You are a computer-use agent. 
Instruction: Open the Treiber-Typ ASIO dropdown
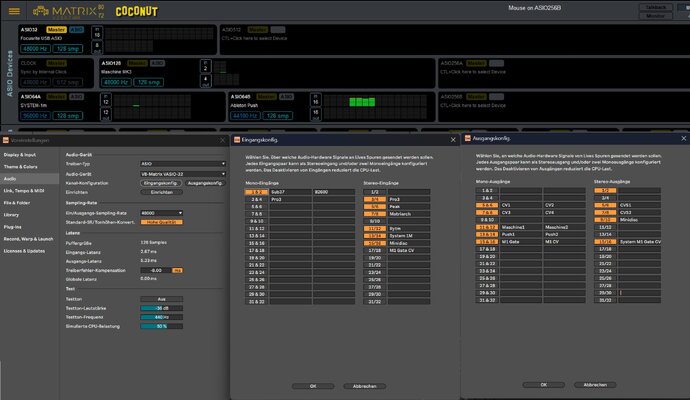click(x=183, y=164)
